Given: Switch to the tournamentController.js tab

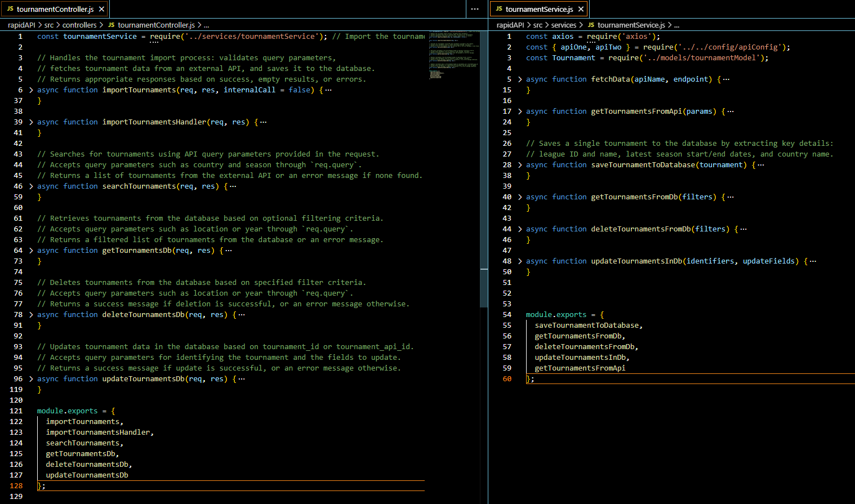Looking at the screenshot, I should (55, 9).
